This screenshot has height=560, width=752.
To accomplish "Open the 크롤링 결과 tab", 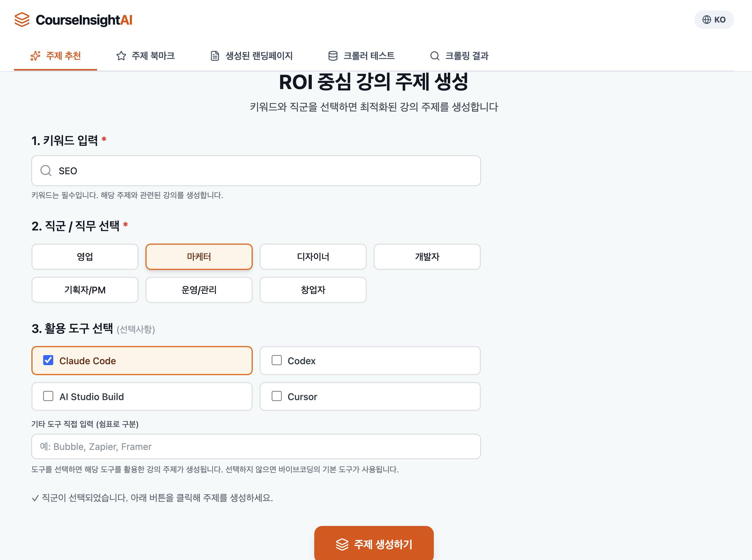I will [459, 56].
